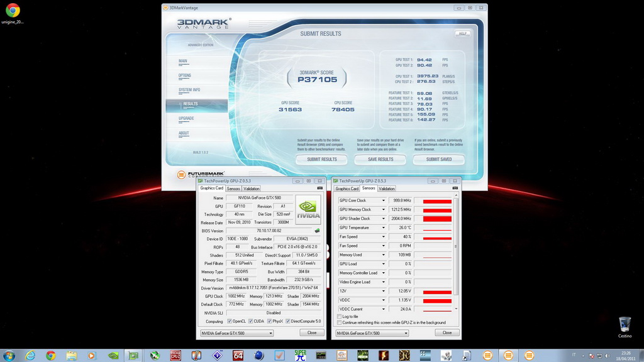Open About in 3DMark Vantage sidebar
This screenshot has height=362, width=644.
(184, 133)
